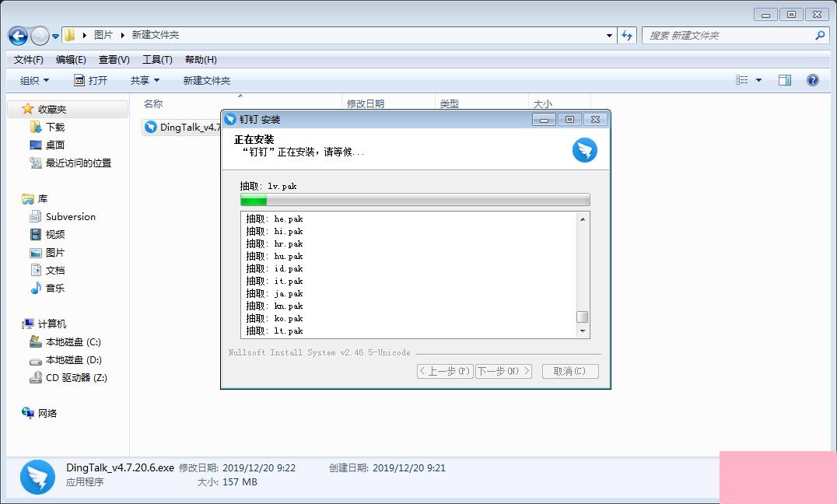The width and height of the screenshot is (837, 504).
Task: Open the 文件(F) menu
Action: click(x=28, y=60)
